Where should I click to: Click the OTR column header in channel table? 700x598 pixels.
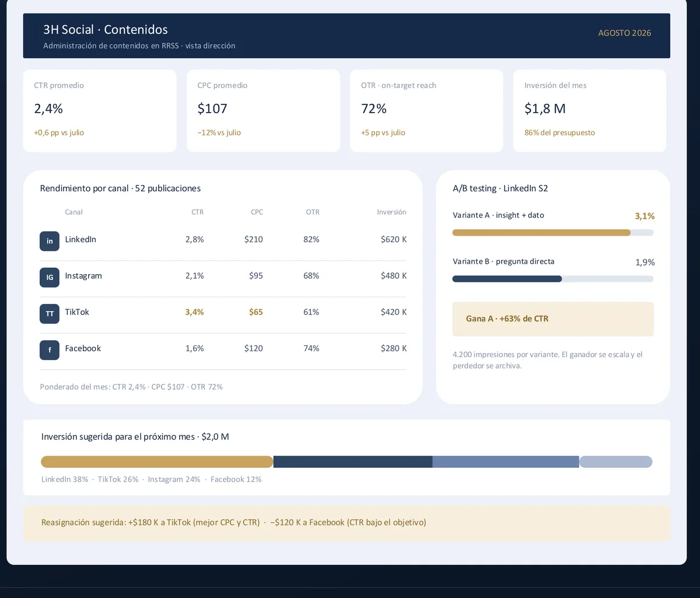click(313, 212)
